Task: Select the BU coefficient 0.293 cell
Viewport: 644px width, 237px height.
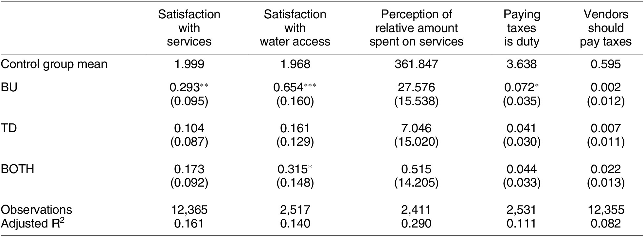Action: 189,87
